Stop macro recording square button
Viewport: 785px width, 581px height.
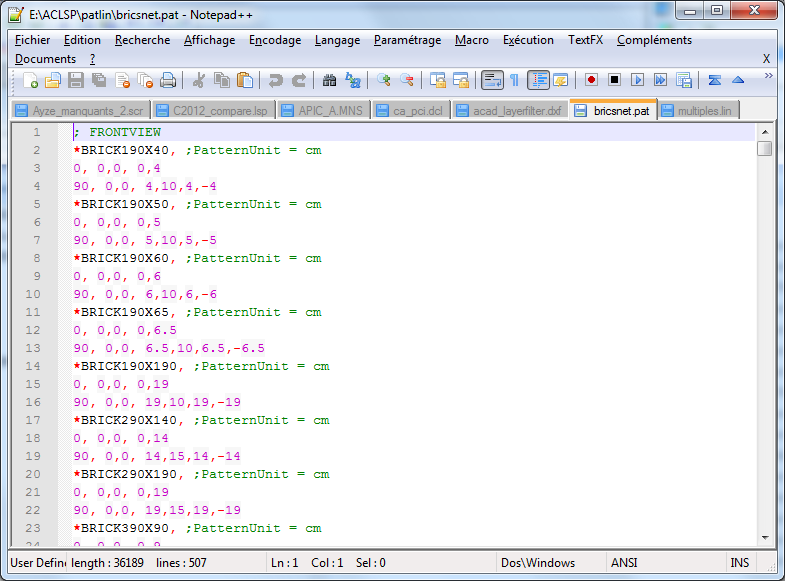click(614, 80)
